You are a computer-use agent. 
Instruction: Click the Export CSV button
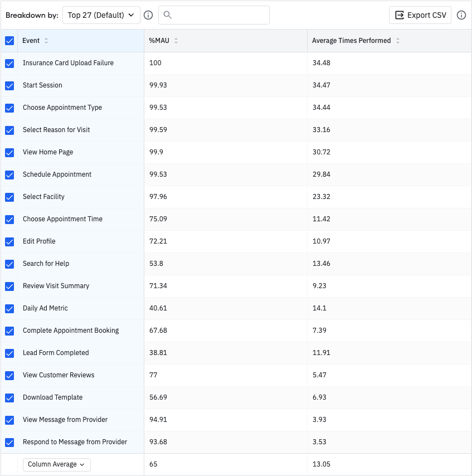pyautogui.click(x=420, y=15)
